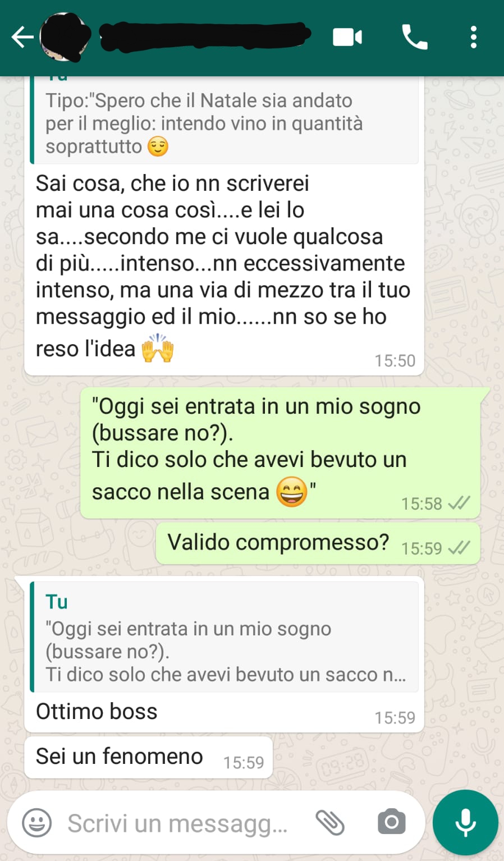Open the blacked-out contact profile picture
The width and height of the screenshot is (504, 861).
pyautogui.click(x=66, y=38)
